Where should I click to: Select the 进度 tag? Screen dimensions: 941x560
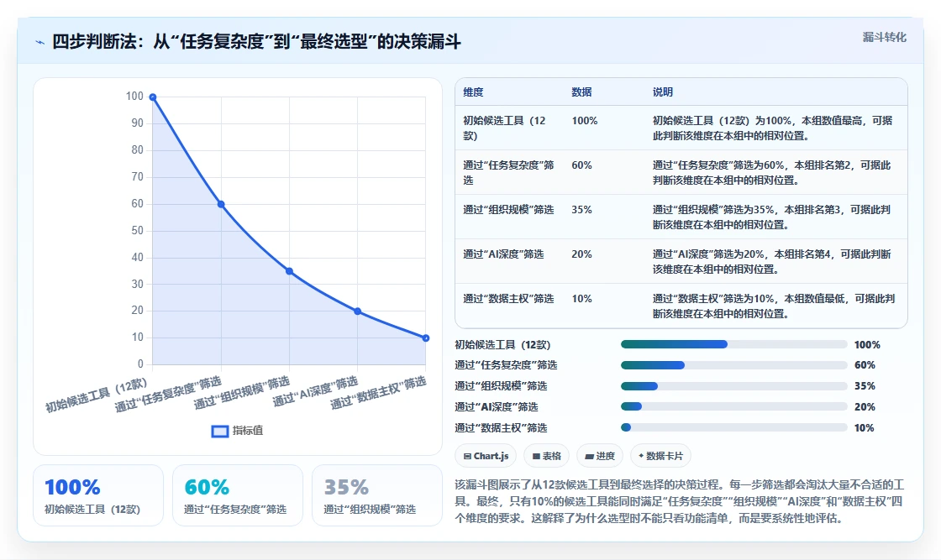click(x=600, y=456)
